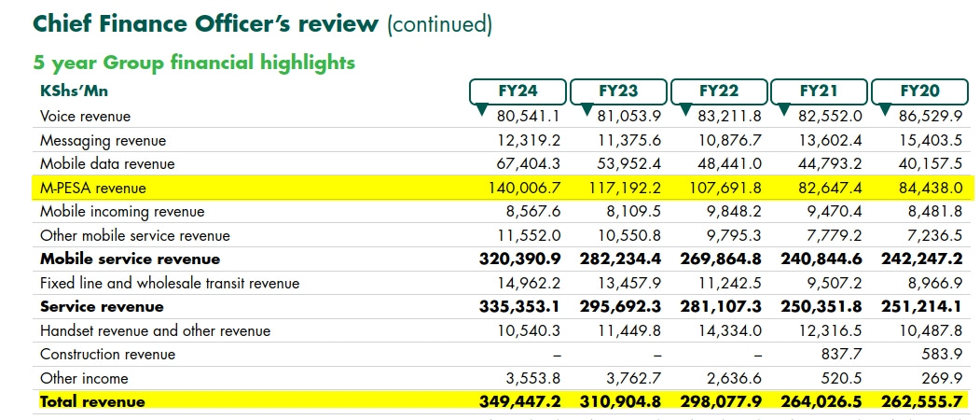The width and height of the screenshot is (980, 420).
Task: Click FY20 other income value 269.9
Action: [943, 379]
